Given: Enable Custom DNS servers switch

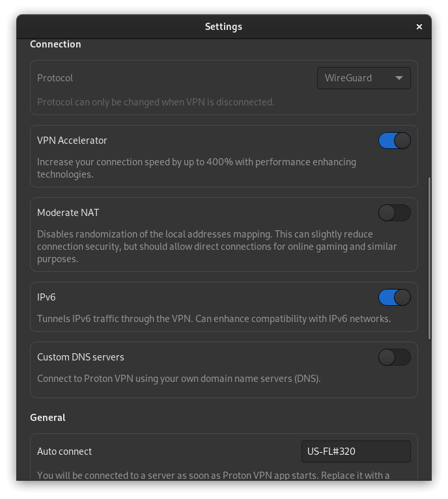Looking at the screenshot, I should coord(395,357).
